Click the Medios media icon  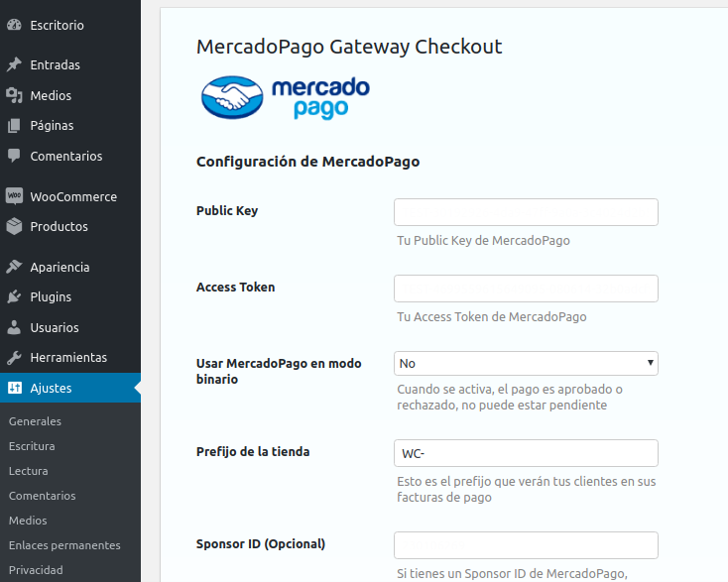click(x=14, y=95)
